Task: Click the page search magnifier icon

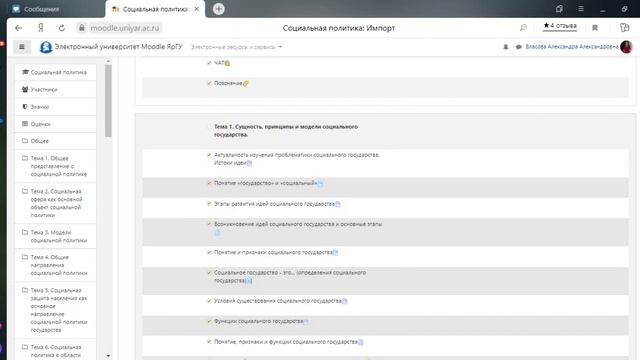Action: (523, 28)
